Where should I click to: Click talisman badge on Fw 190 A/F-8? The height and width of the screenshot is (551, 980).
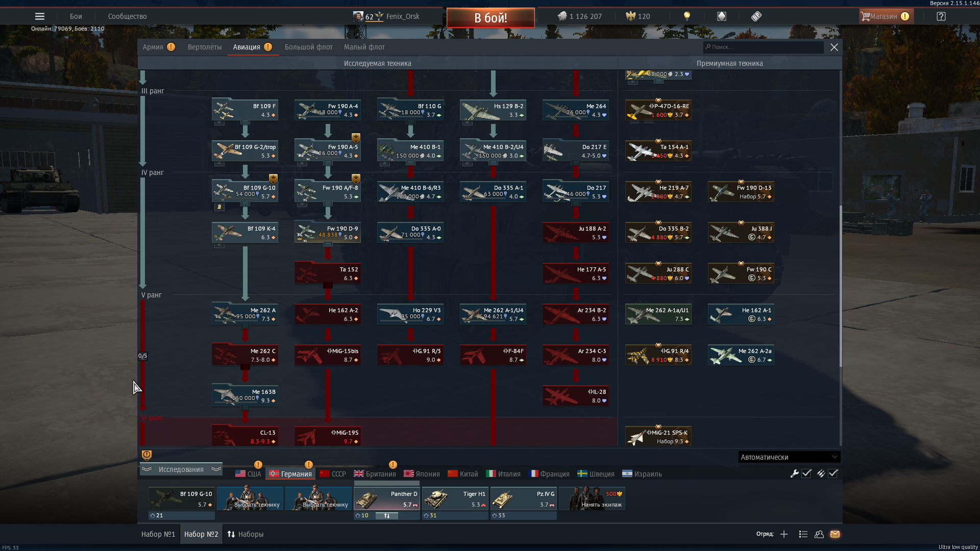[x=356, y=179]
